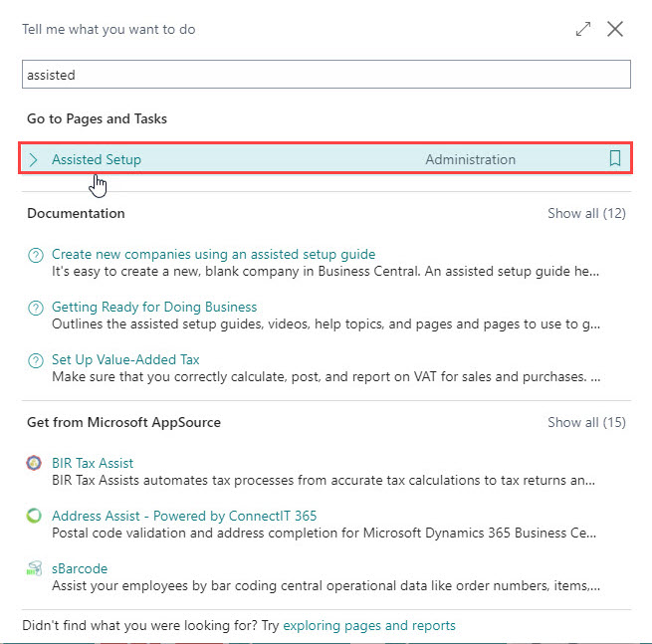Show all 15 Microsoft AppSource results
This screenshot has width=652, height=644.
[586, 422]
